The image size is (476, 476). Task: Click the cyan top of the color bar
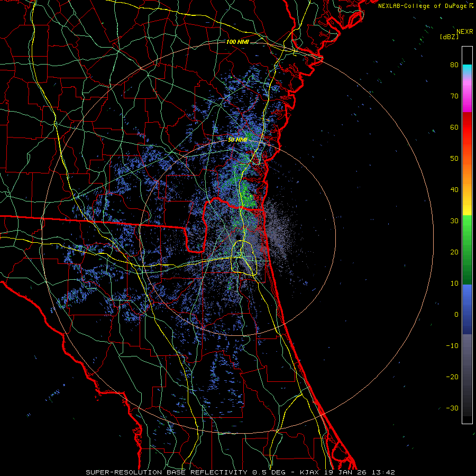467,69
